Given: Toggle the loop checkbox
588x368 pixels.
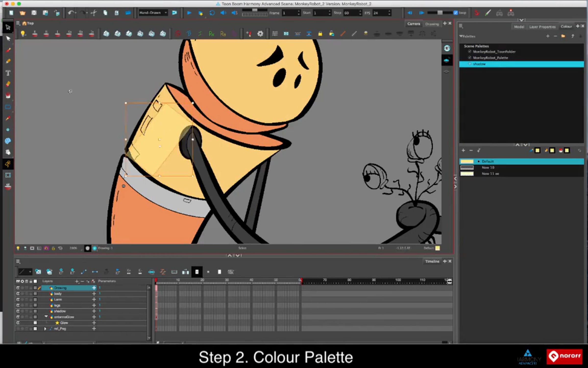Looking at the screenshot, I should [x=455, y=13].
